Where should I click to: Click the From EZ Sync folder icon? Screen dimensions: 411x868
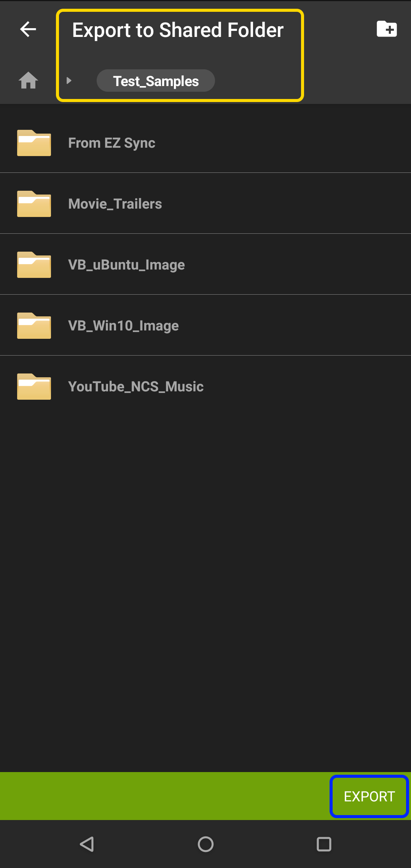point(34,143)
